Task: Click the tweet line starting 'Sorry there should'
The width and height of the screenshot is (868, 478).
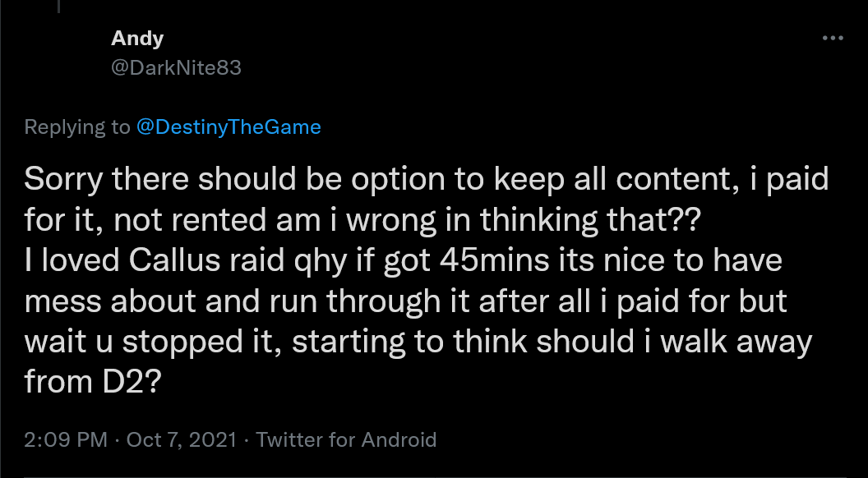Action: pyautogui.click(x=427, y=180)
